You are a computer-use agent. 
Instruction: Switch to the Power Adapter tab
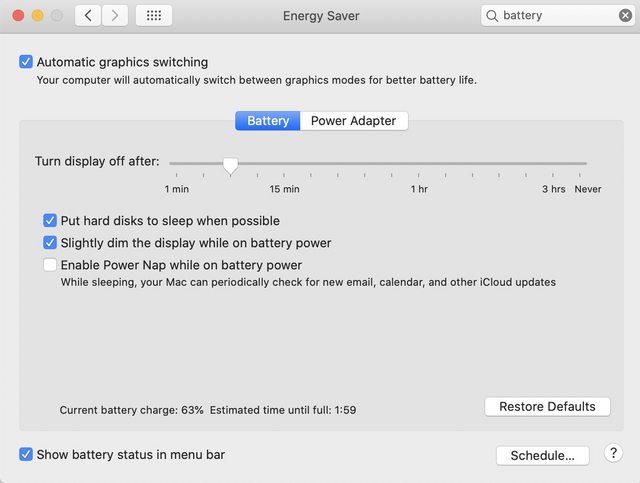point(353,121)
